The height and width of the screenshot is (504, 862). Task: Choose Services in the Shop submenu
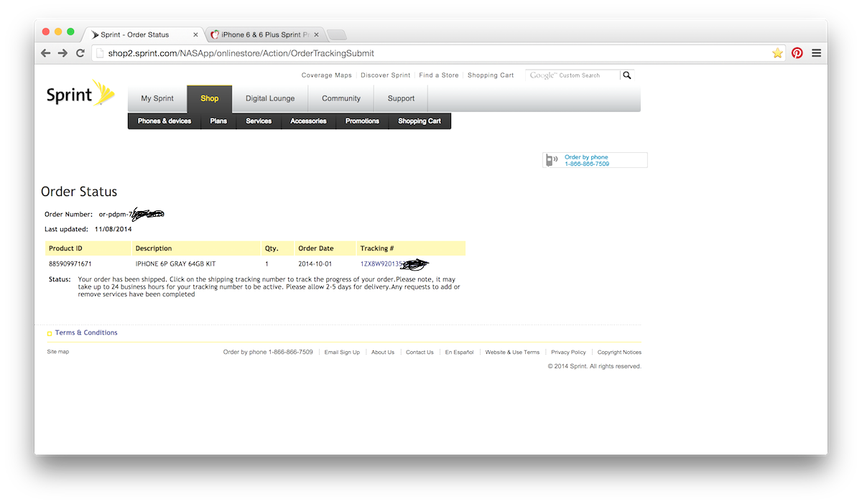(259, 121)
